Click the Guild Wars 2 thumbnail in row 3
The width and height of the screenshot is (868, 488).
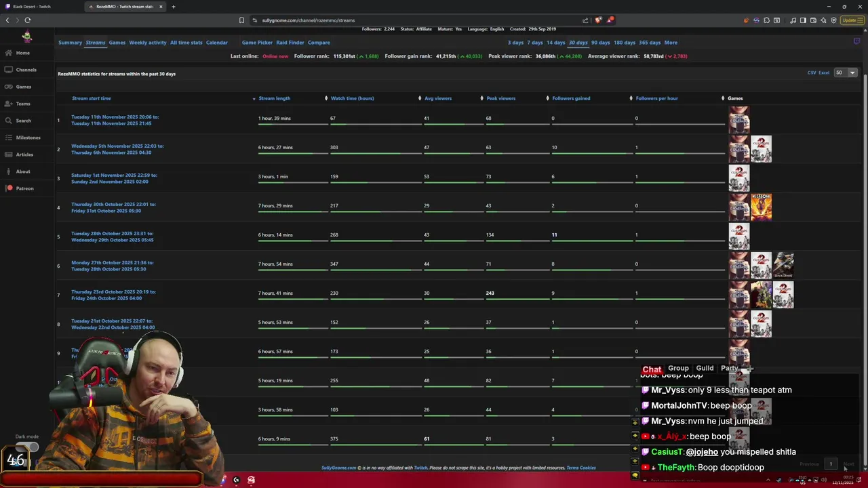click(x=738, y=178)
